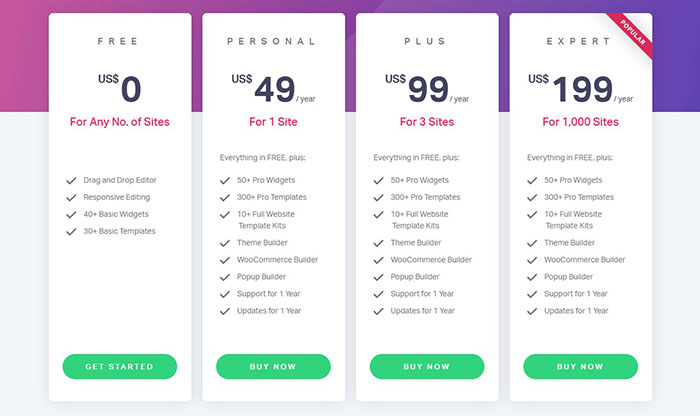Select the PERSONAL plan heading
Image resolution: width=700 pixels, height=416 pixels.
click(x=272, y=42)
